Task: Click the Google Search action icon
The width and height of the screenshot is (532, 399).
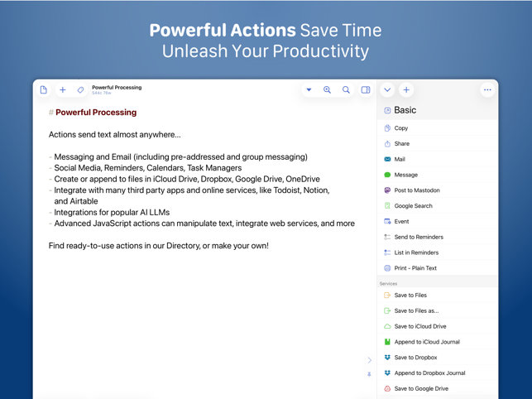Action: tap(387, 206)
